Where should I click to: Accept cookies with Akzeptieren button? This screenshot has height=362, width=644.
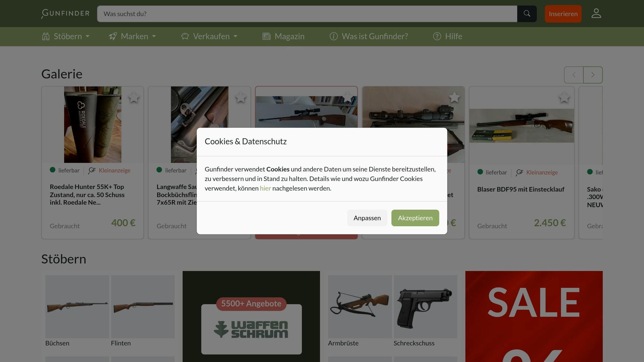click(415, 218)
